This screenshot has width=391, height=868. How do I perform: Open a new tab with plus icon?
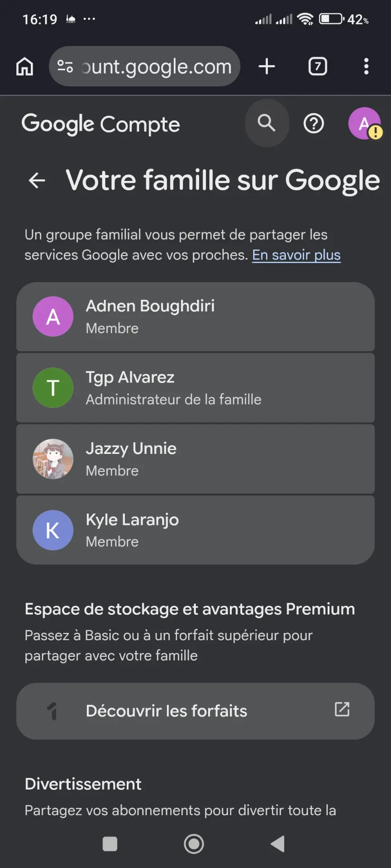(x=267, y=66)
